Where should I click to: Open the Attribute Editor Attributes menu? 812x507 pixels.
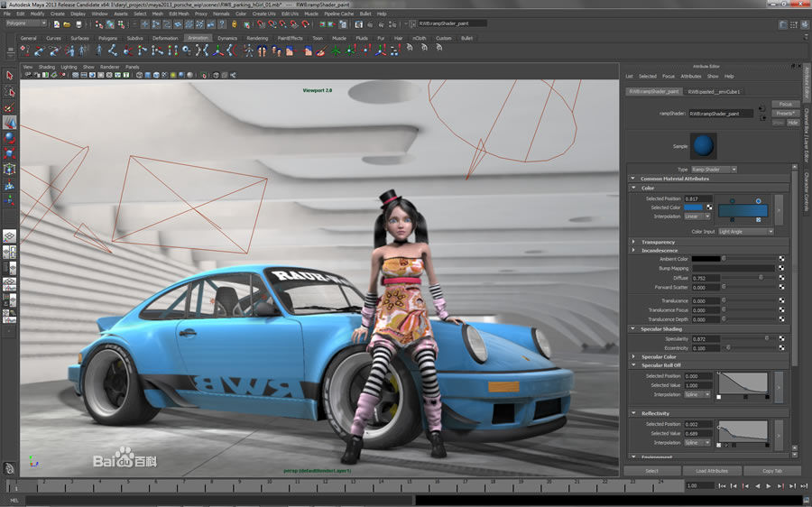click(691, 76)
